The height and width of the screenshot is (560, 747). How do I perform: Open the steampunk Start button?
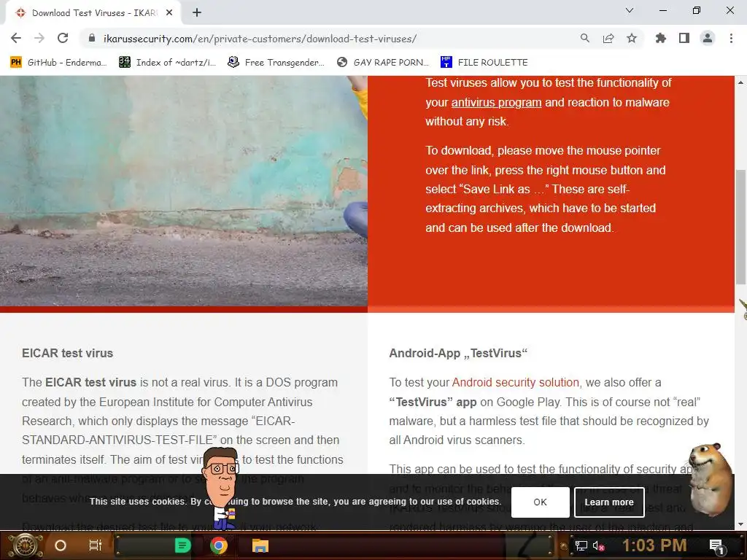[25, 545]
